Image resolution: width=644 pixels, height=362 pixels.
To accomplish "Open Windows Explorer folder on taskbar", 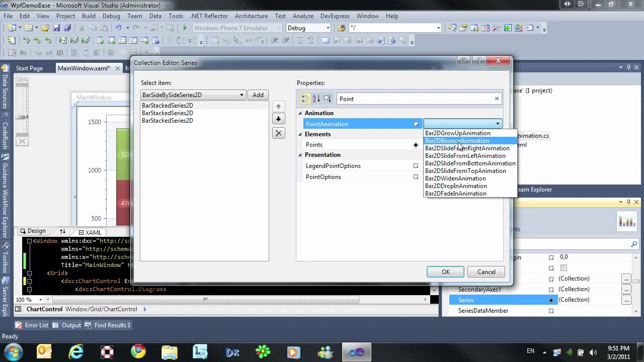I will [x=170, y=351].
